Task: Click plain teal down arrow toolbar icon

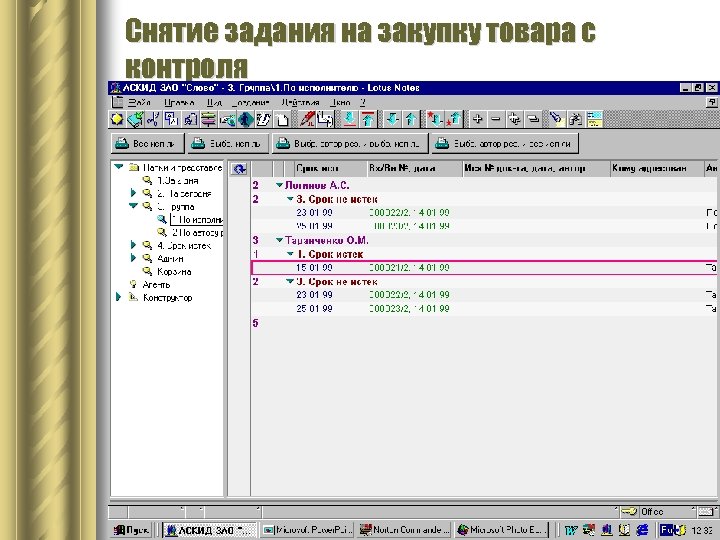Action: tap(392, 119)
